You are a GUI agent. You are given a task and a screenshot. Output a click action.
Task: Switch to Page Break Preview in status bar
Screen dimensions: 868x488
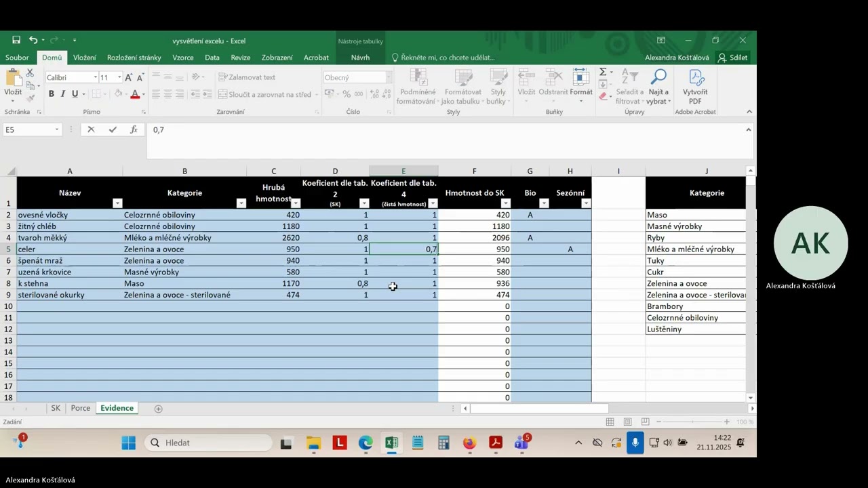point(645,422)
